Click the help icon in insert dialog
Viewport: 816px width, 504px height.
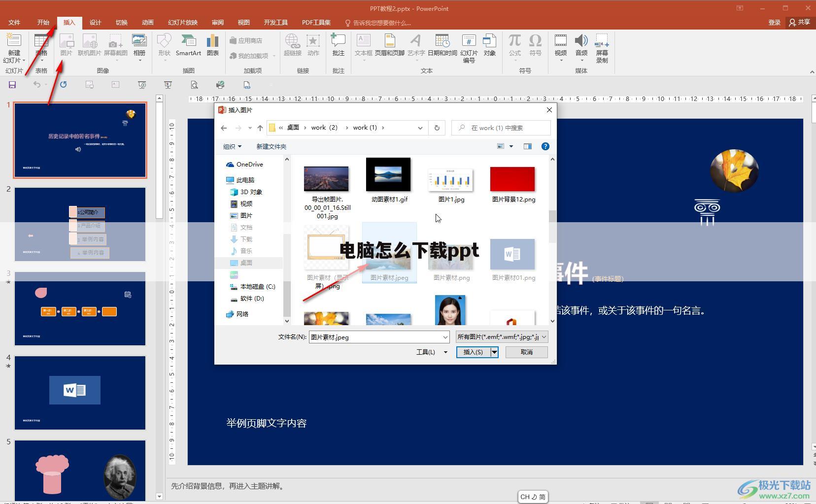coord(545,146)
